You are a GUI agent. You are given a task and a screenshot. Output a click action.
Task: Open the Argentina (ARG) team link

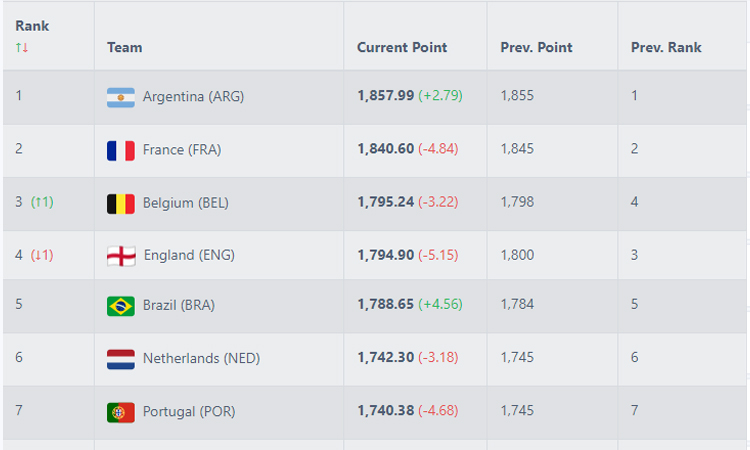coord(193,97)
